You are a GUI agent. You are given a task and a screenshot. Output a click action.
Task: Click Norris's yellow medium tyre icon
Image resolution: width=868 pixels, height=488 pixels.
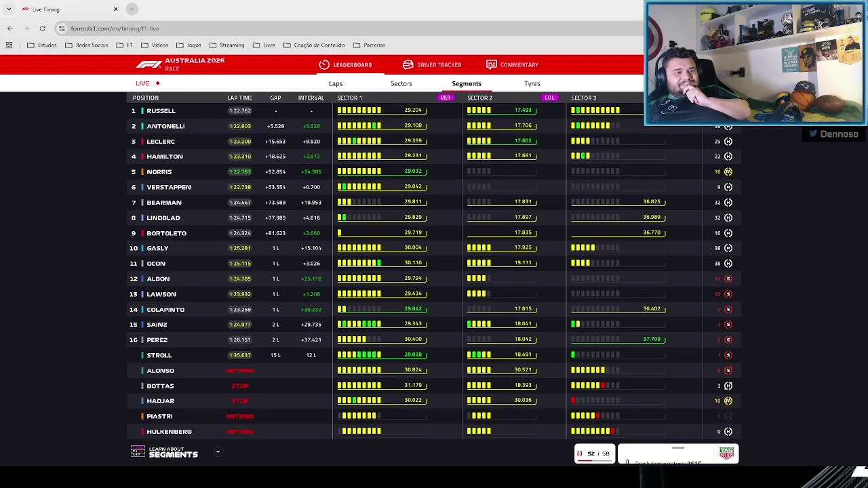coord(728,171)
